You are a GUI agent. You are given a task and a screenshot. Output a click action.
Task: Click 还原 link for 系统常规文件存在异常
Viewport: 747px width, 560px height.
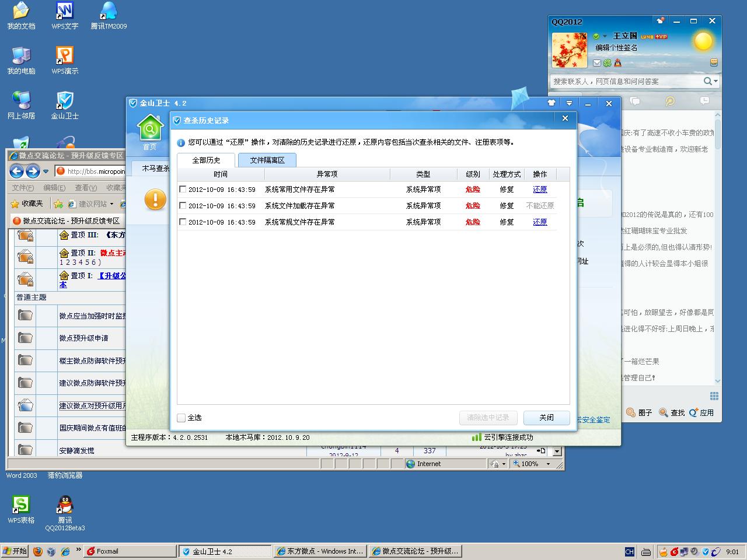click(540, 222)
